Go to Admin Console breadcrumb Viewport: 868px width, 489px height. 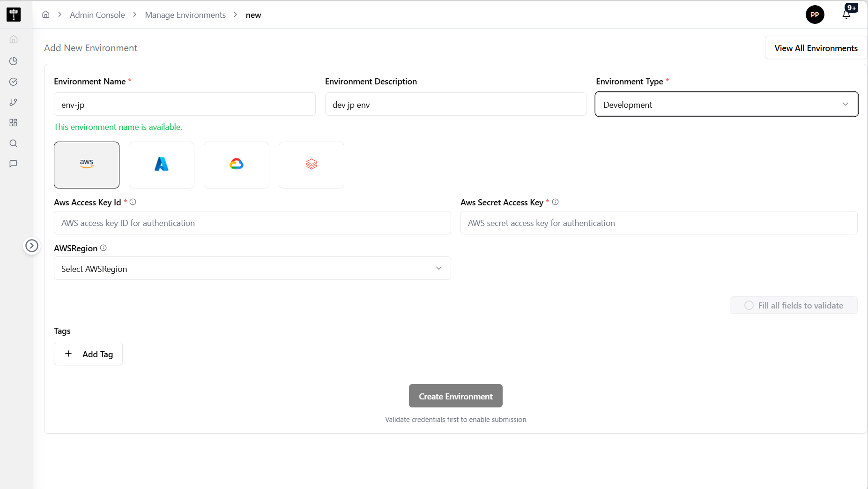click(x=97, y=15)
